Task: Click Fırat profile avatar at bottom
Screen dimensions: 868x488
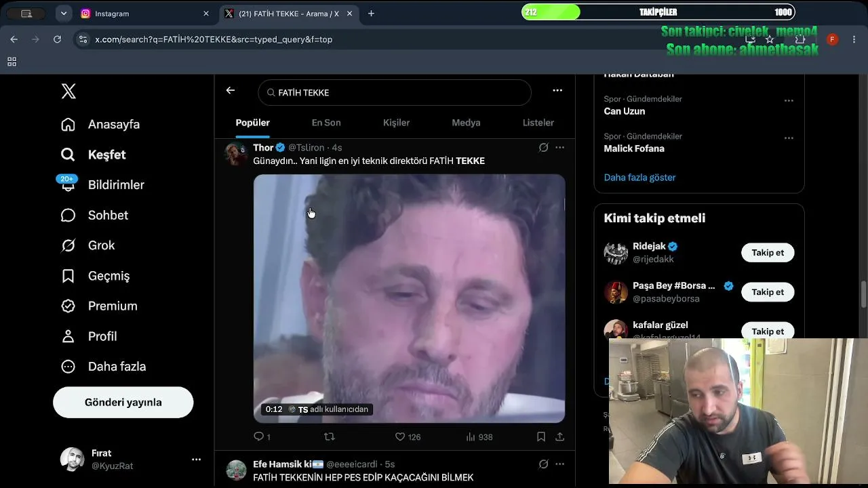Action: (72, 460)
